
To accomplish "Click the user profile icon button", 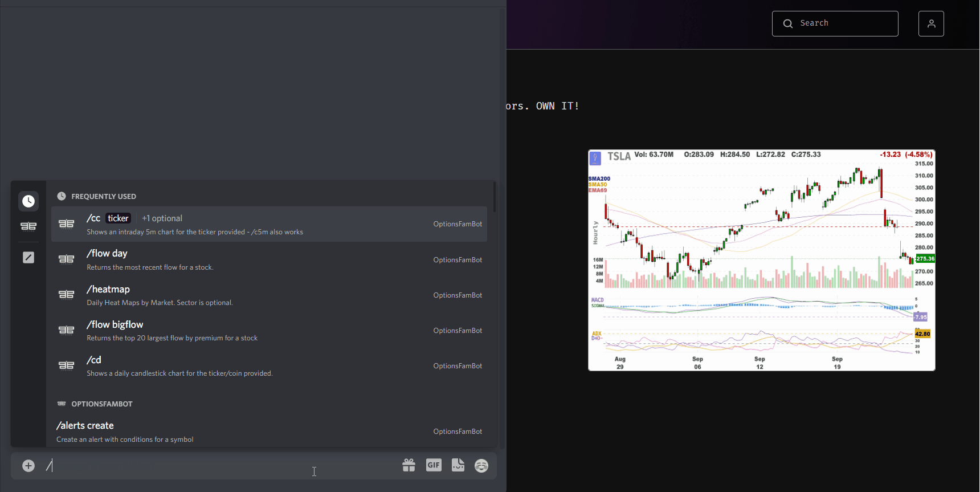I will (x=931, y=23).
